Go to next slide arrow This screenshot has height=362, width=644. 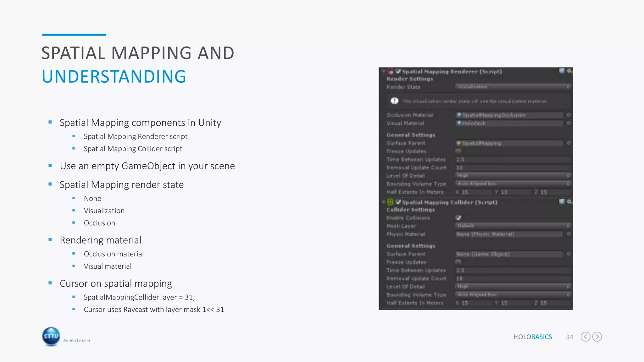pos(597,337)
